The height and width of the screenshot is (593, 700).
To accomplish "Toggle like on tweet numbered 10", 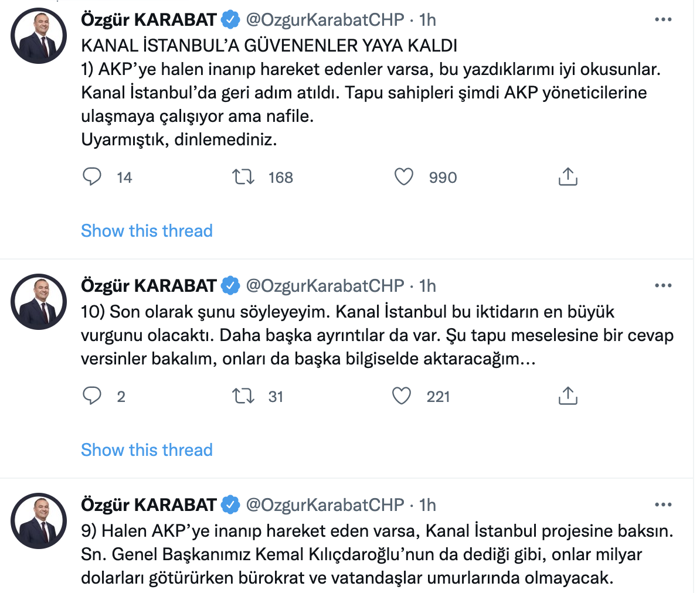I will (x=401, y=396).
